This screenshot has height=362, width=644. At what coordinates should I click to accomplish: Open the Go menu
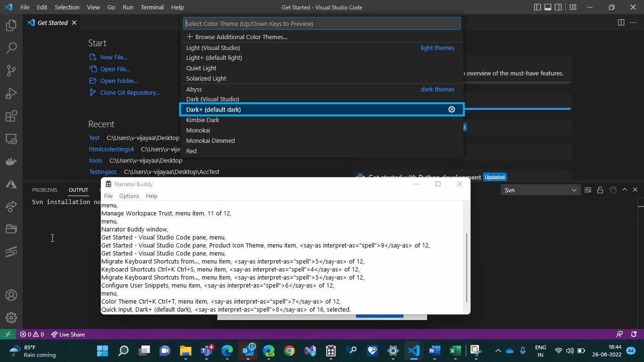(111, 7)
